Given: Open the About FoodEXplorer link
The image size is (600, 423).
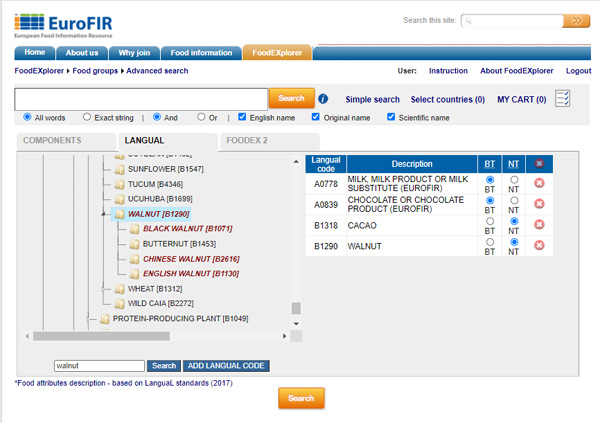Looking at the screenshot, I should tap(517, 71).
